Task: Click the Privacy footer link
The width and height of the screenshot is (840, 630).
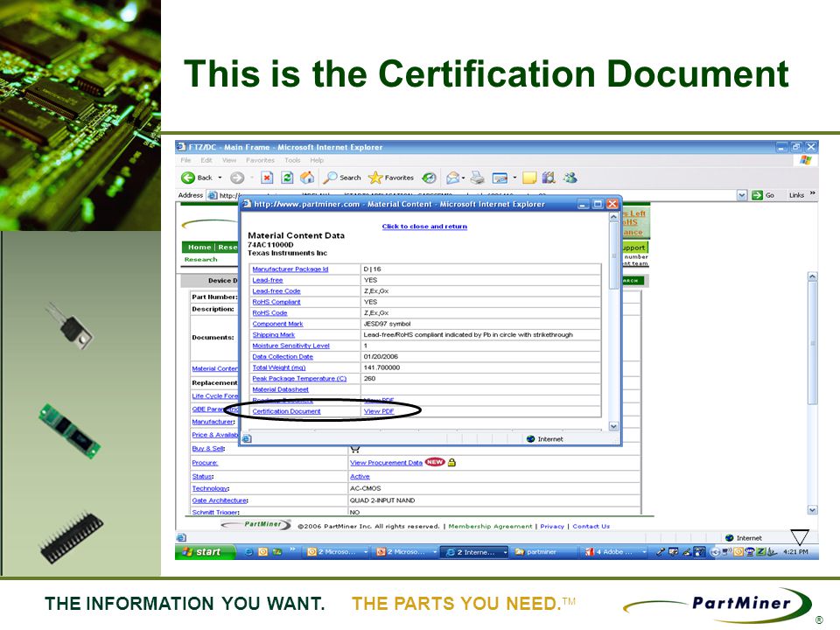Action: tap(552, 527)
